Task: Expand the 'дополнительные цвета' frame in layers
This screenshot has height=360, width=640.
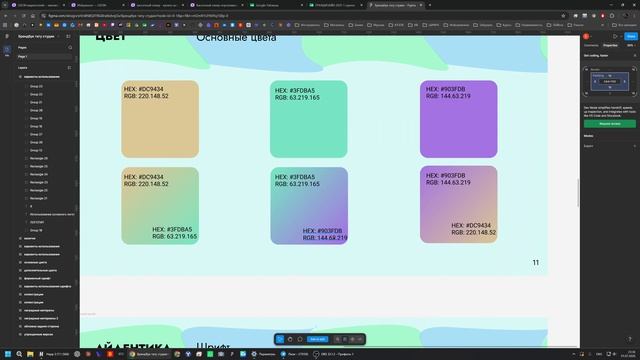Action: (x=20, y=270)
